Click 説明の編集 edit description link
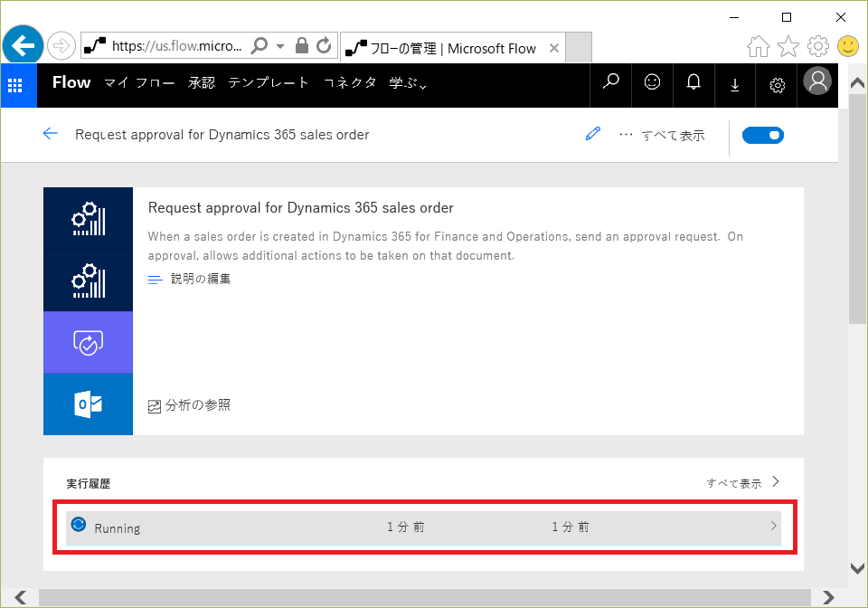Image resolution: width=868 pixels, height=608 pixels. [190, 279]
